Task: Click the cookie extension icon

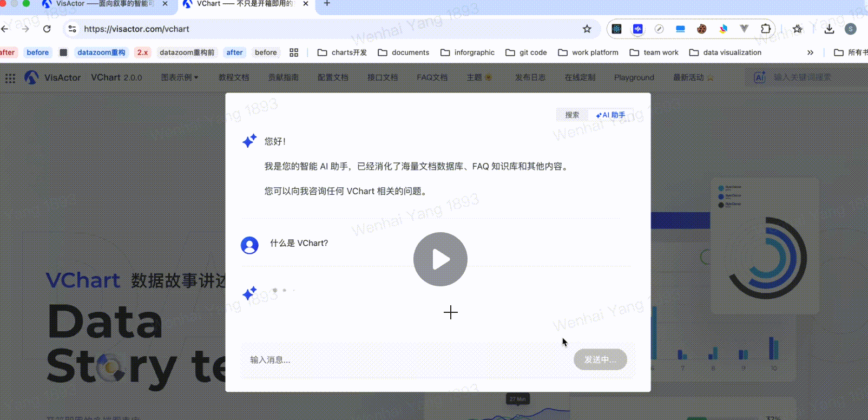Action: click(x=701, y=29)
